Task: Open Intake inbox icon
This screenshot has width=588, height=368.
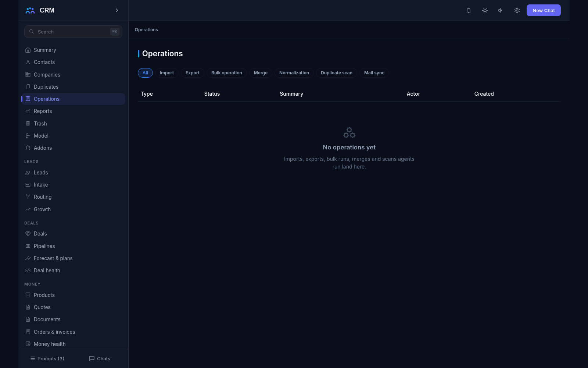Action: 28,185
